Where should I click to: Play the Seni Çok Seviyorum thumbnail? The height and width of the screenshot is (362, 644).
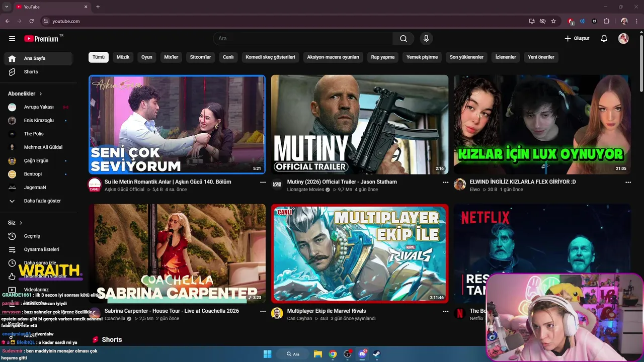177,125
